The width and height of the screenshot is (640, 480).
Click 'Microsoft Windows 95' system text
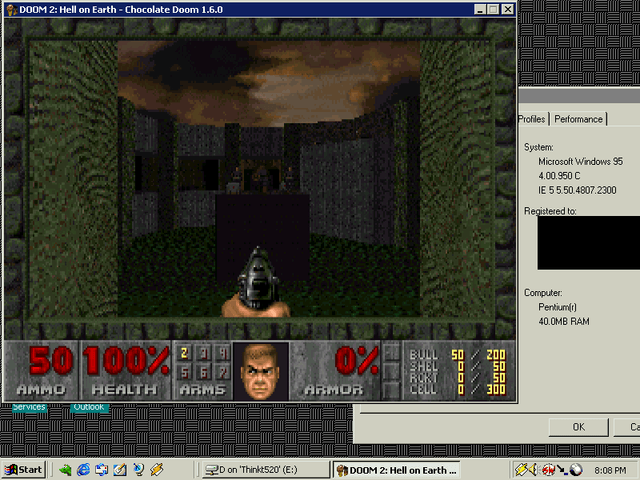pos(580,162)
